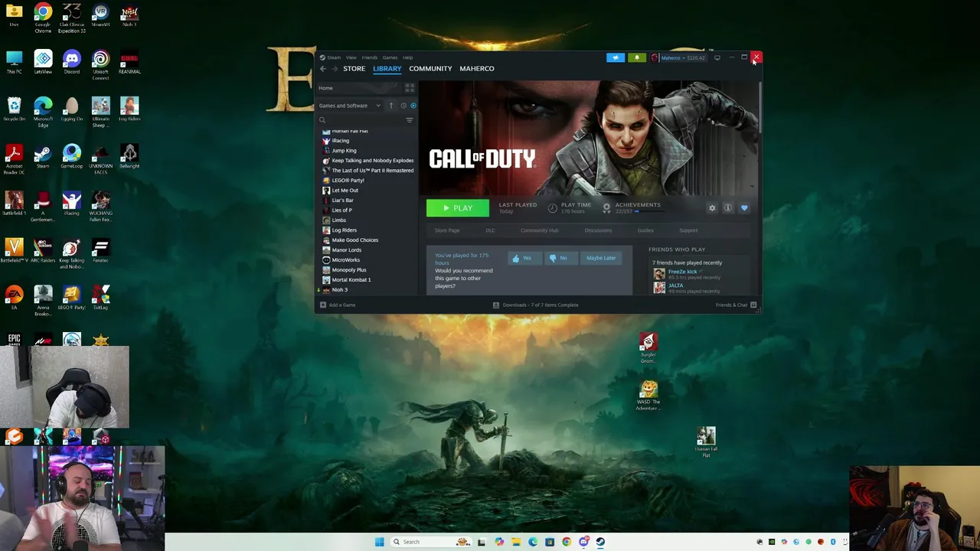Open the SteamVR desktop shortcut
Viewport: 980px width, 551px height.
pyautogui.click(x=100, y=16)
